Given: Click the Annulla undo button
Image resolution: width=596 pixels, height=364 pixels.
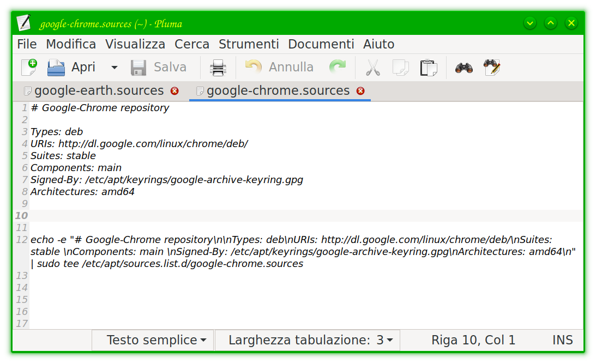Looking at the screenshot, I should [x=279, y=67].
